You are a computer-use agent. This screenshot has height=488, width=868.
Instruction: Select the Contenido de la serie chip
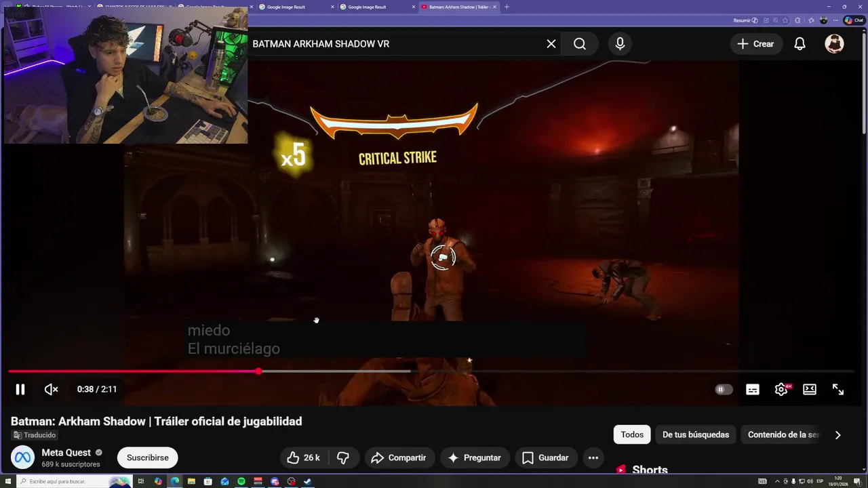(783, 434)
